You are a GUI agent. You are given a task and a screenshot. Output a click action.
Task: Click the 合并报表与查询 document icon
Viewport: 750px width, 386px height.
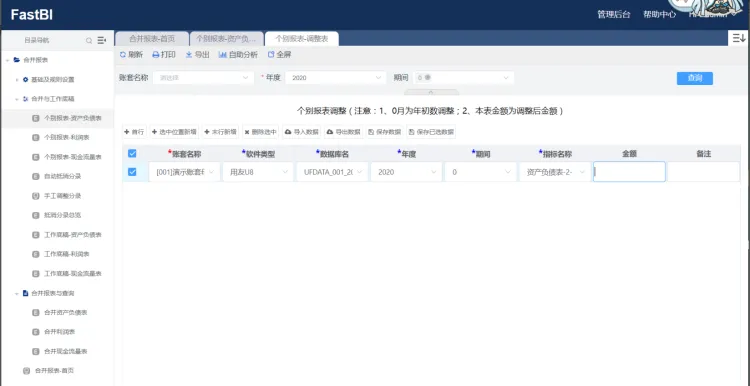[26, 293]
